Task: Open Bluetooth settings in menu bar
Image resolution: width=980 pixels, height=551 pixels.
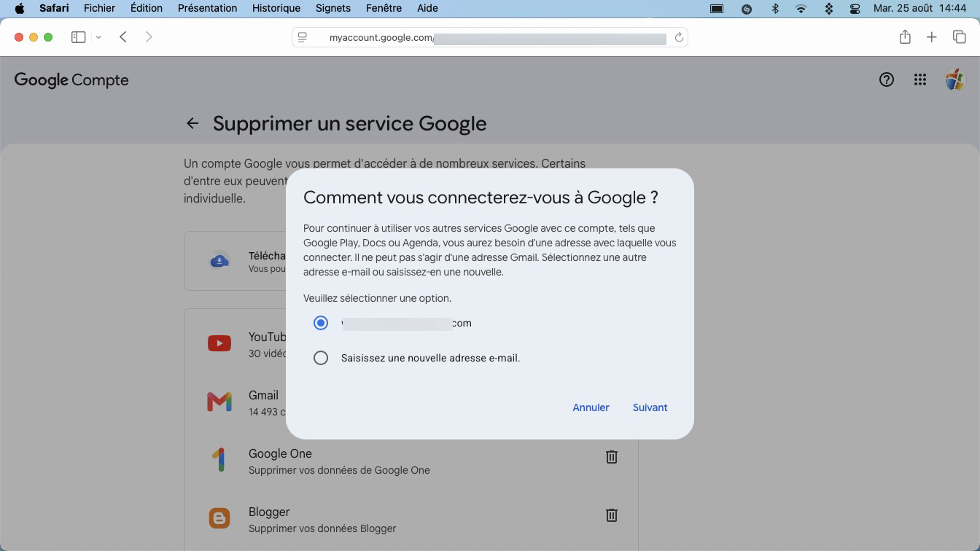Action: pos(775,9)
